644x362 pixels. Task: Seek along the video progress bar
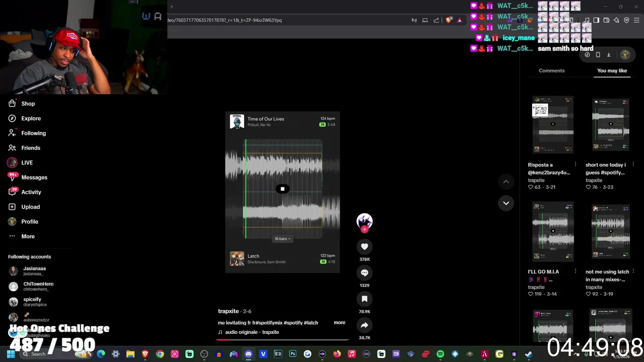coord(283,339)
